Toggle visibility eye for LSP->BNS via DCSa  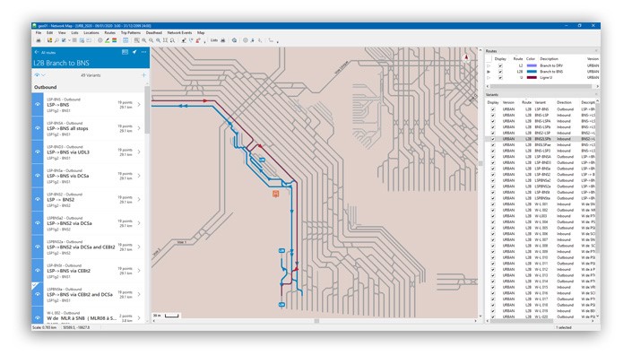pyautogui.click(x=38, y=176)
